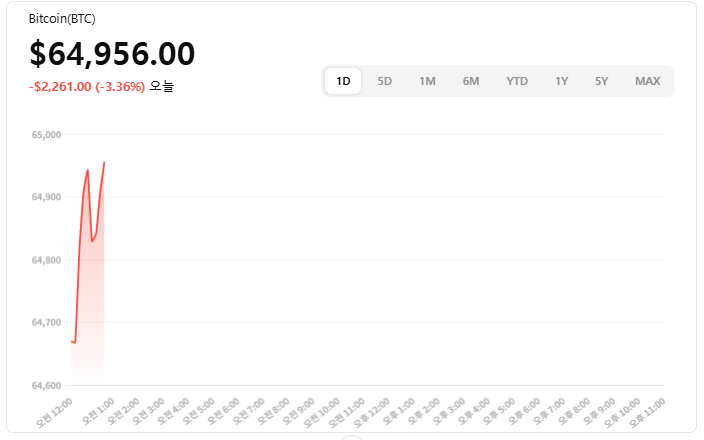Switch chart to 5Y range
Image resolution: width=704 pixels, height=440 pixels.
(x=601, y=81)
